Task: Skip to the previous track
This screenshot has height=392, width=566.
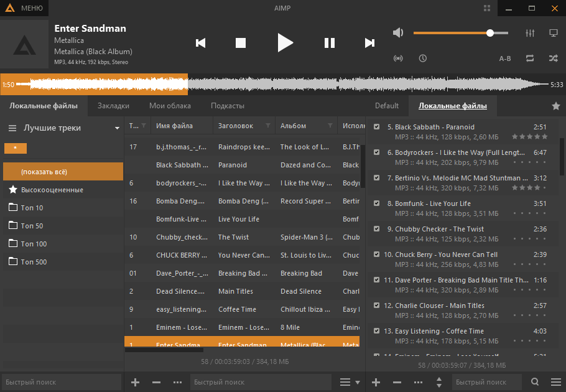Action: [x=200, y=43]
